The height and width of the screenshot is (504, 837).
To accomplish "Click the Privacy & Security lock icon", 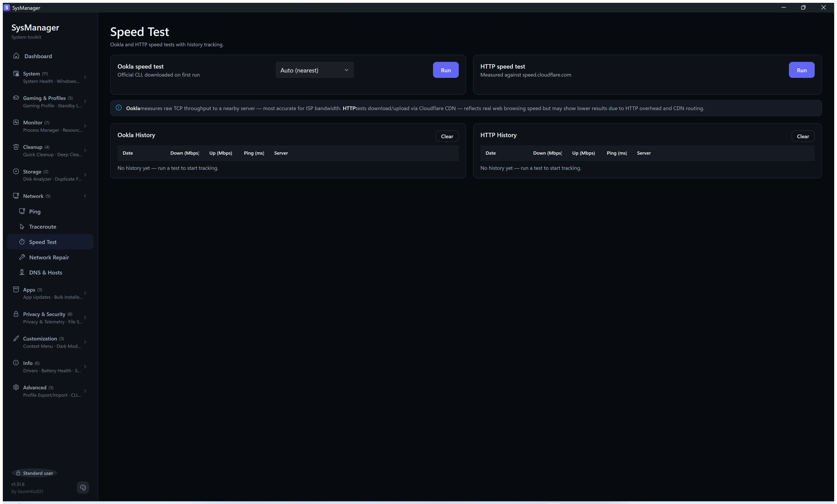I will [16, 314].
